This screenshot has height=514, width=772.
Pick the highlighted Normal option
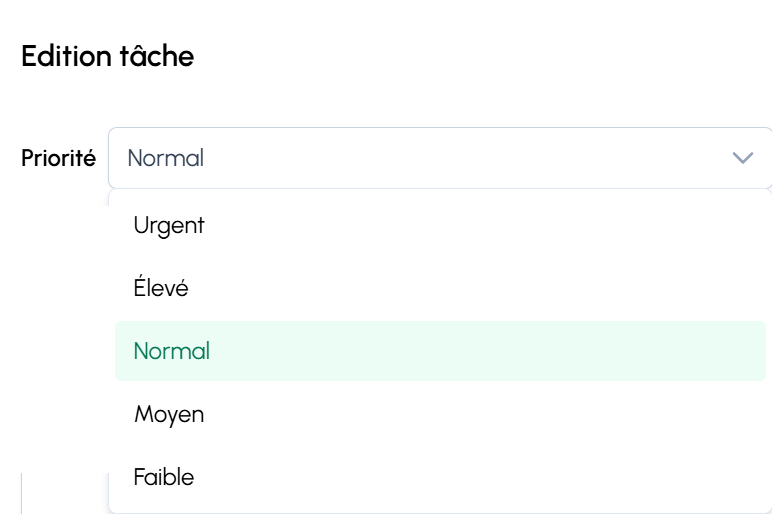[172, 352]
